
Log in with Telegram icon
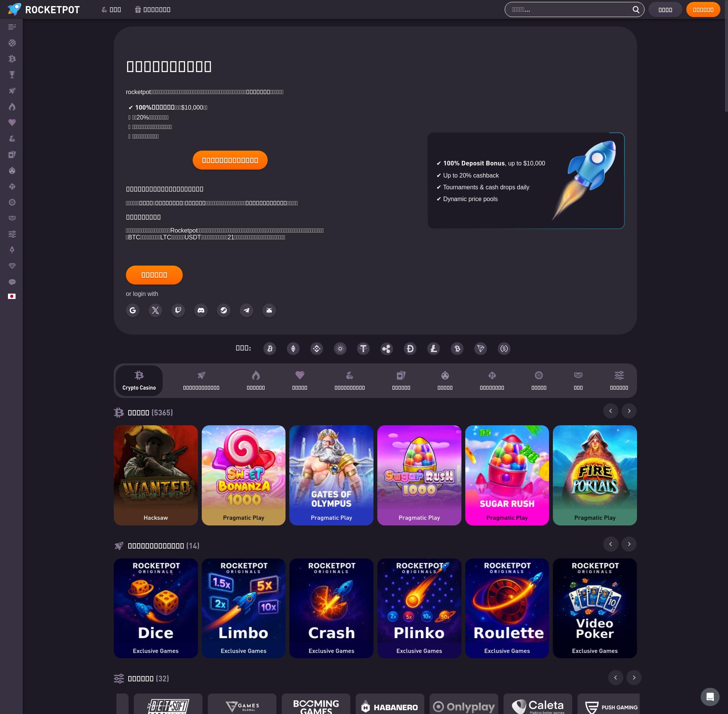coord(246,310)
